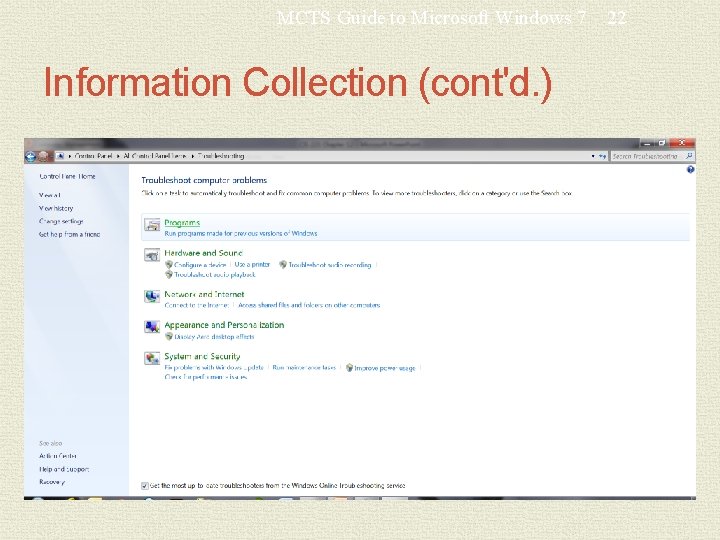The height and width of the screenshot is (540, 720).
Task: Open Help and Support under See also
Action: coord(64,469)
